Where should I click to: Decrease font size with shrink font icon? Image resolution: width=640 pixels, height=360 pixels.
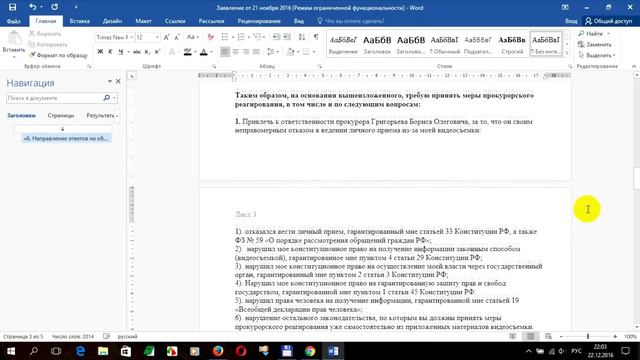(x=177, y=37)
